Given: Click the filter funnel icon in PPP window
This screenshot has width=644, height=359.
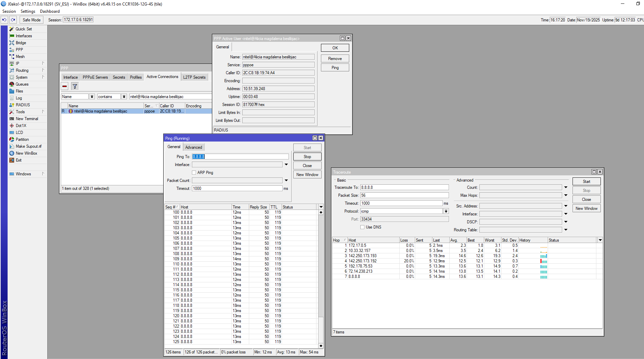Looking at the screenshot, I should tap(75, 86).
